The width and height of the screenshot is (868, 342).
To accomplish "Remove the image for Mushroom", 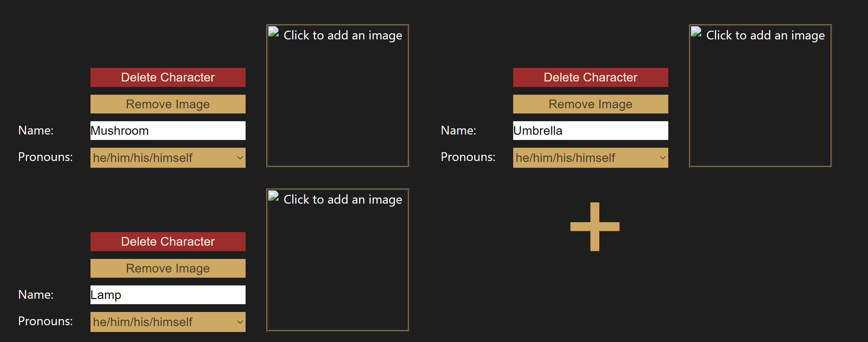I will [x=167, y=104].
